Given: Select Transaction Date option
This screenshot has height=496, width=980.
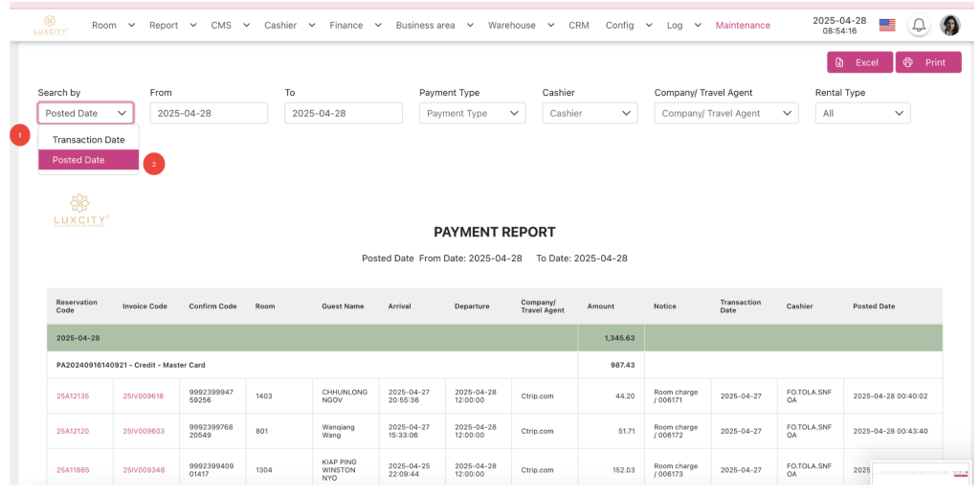Looking at the screenshot, I should pos(88,140).
